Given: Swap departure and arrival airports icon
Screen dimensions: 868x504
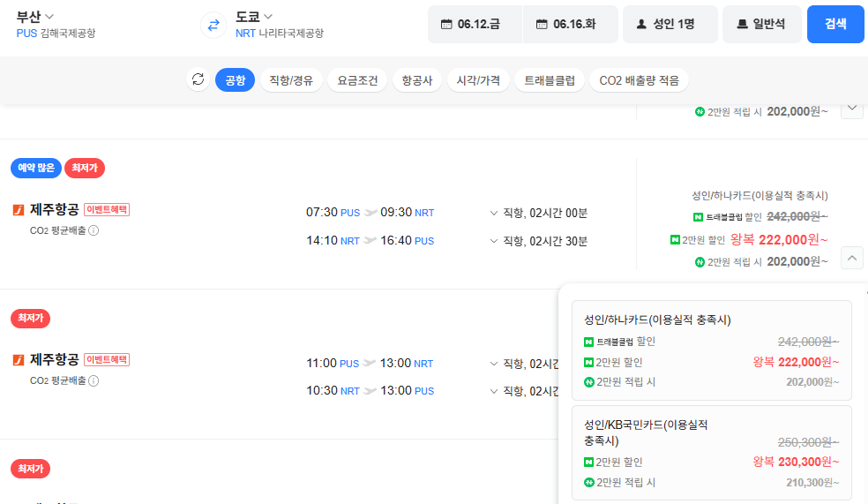Looking at the screenshot, I should coord(213,25).
